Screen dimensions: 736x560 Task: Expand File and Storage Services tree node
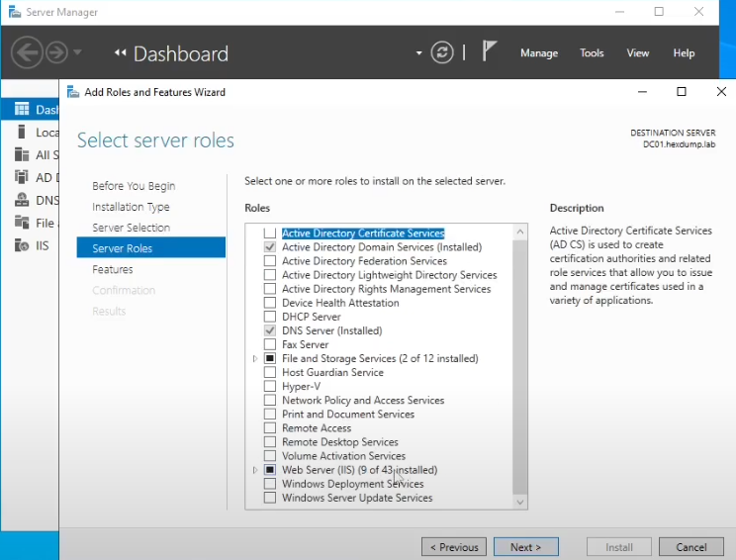coord(256,359)
